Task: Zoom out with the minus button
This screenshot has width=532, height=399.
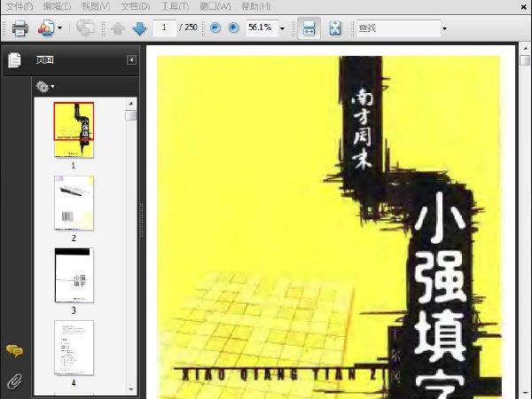Action: click(215, 27)
